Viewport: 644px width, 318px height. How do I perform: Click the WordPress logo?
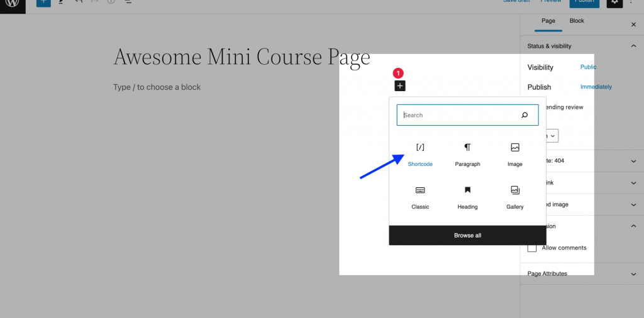13,3
